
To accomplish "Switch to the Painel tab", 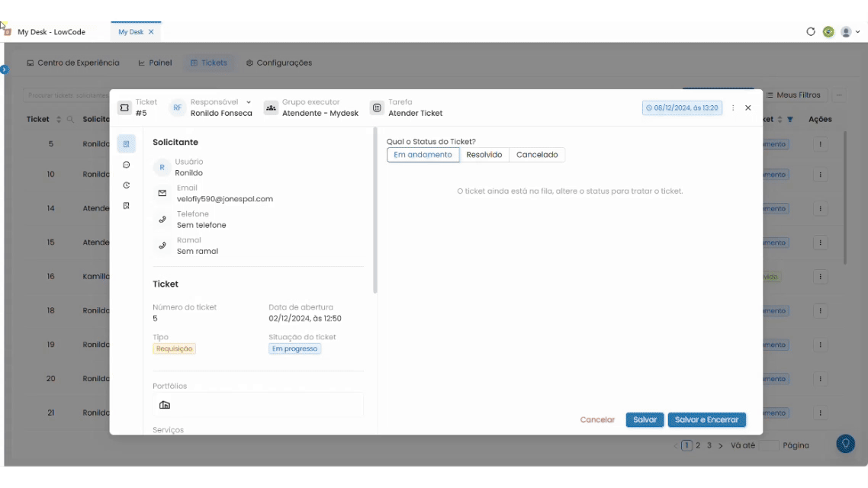I will point(155,63).
